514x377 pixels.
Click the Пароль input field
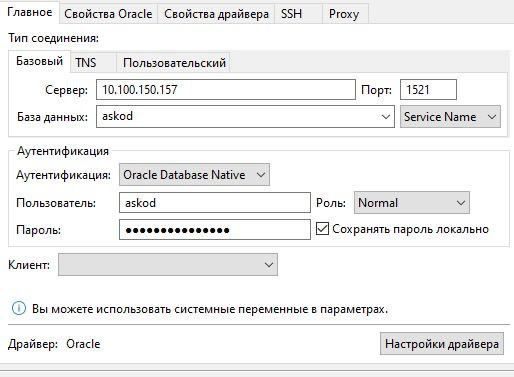pyautogui.click(x=215, y=229)
